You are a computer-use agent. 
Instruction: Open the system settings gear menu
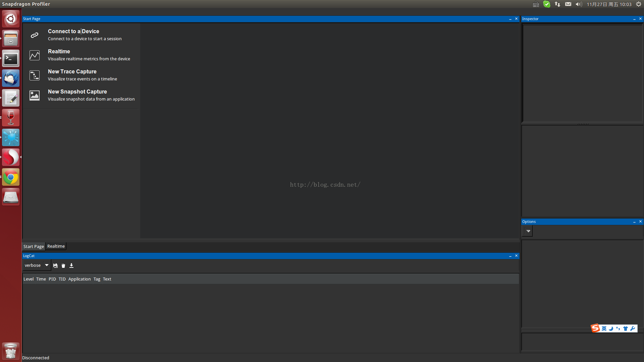[639, 4]
